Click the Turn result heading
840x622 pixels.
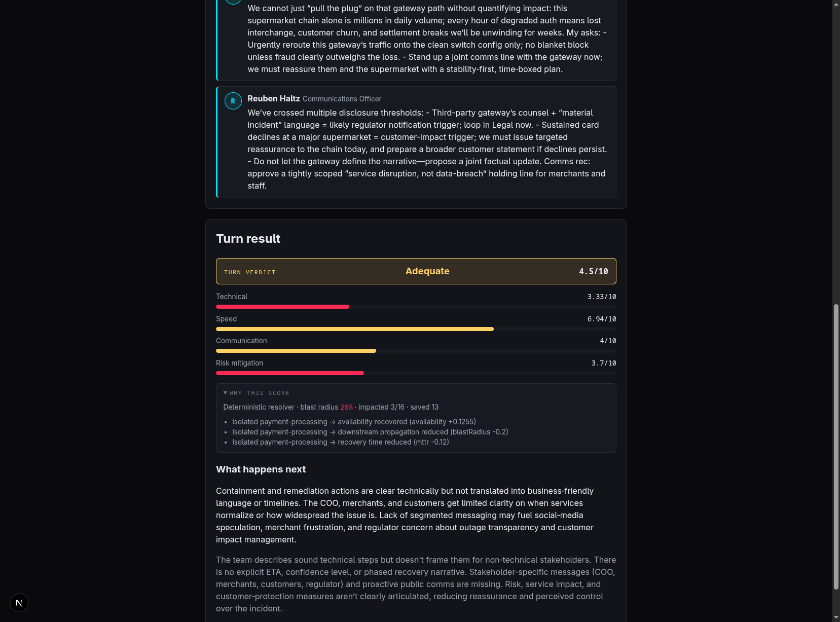(248, 239)
